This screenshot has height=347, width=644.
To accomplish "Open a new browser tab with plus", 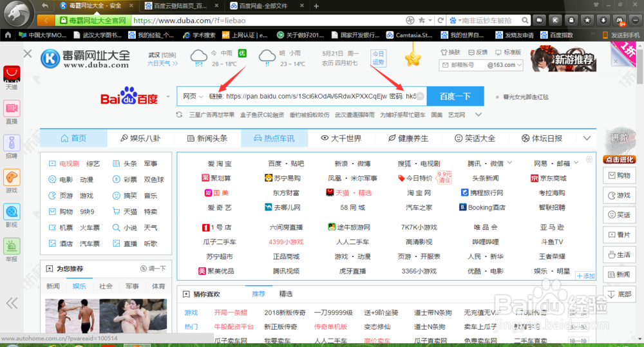I will (x=316, y=6).
